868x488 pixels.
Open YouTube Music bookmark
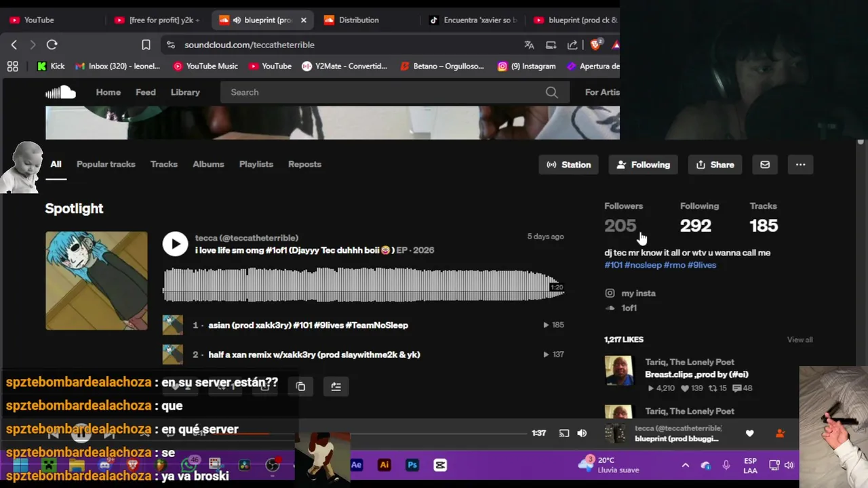coord(205,66)
